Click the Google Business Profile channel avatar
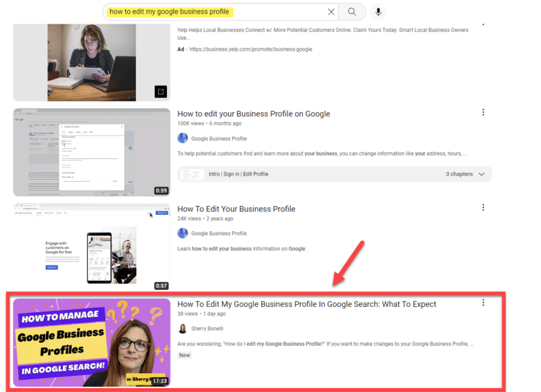Viewport: 541px width, 392px height. click(x=183, y=138)
